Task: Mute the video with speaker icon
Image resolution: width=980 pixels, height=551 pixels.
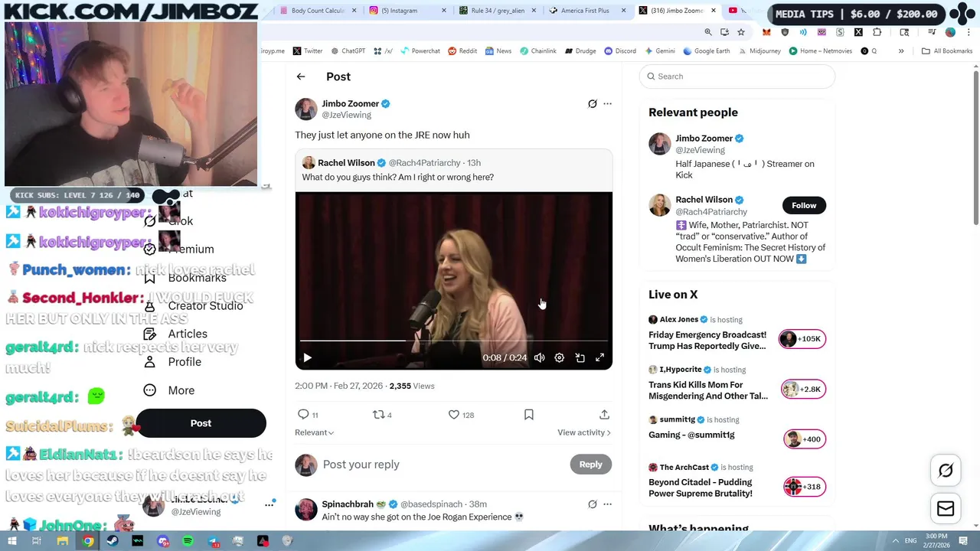Action: 540,357
